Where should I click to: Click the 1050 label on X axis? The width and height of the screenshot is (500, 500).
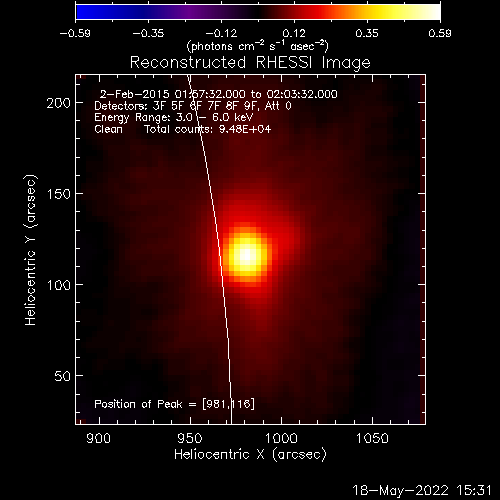[x=372, y=438]
